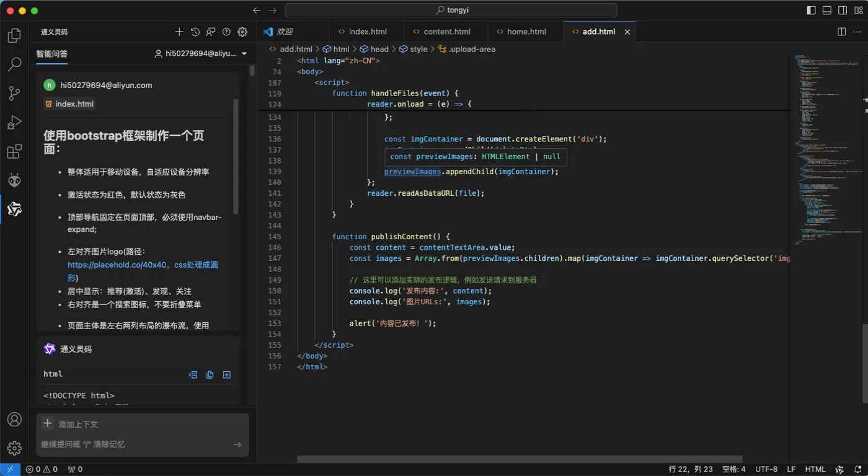The height and width of the screenshot is (476, 868).
Task: Select the 智能问答 tab
Action: [52, 54]
